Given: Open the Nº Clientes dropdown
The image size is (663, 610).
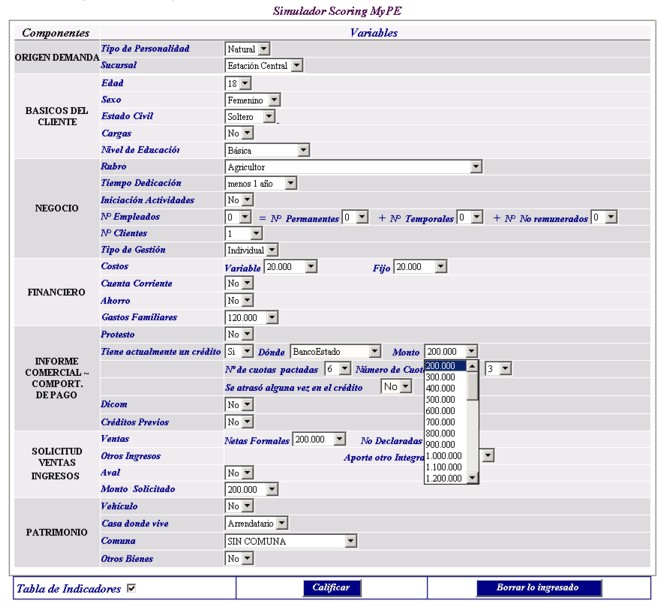Looking at the screenshot, I should click(x=244, y=233).
